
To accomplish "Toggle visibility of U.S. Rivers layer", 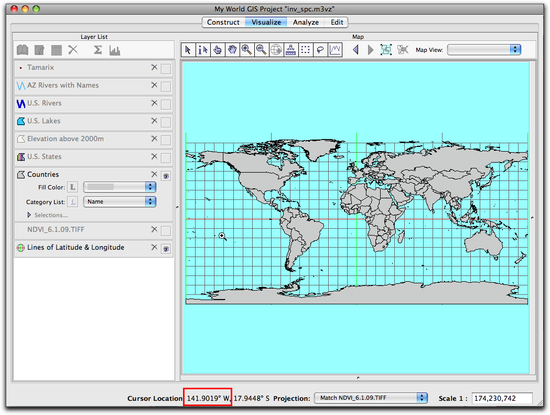I will (x=166, y=104).
